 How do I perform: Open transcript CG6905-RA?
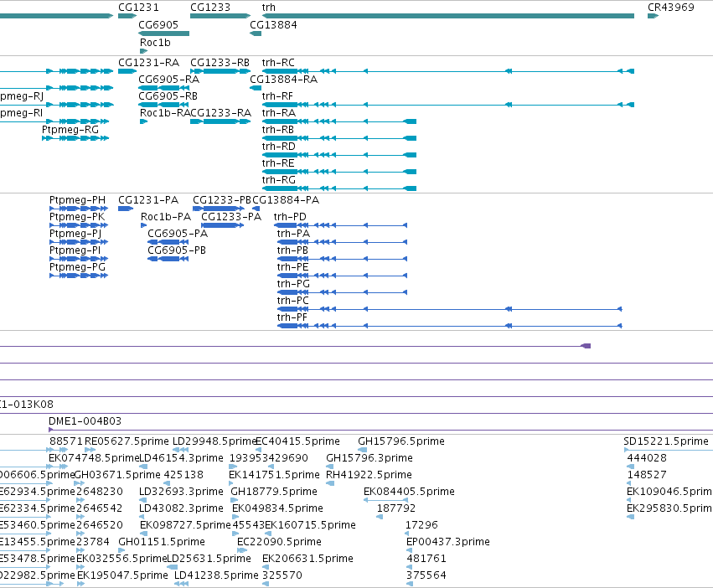pyautogui.click(x=168, y=79)
